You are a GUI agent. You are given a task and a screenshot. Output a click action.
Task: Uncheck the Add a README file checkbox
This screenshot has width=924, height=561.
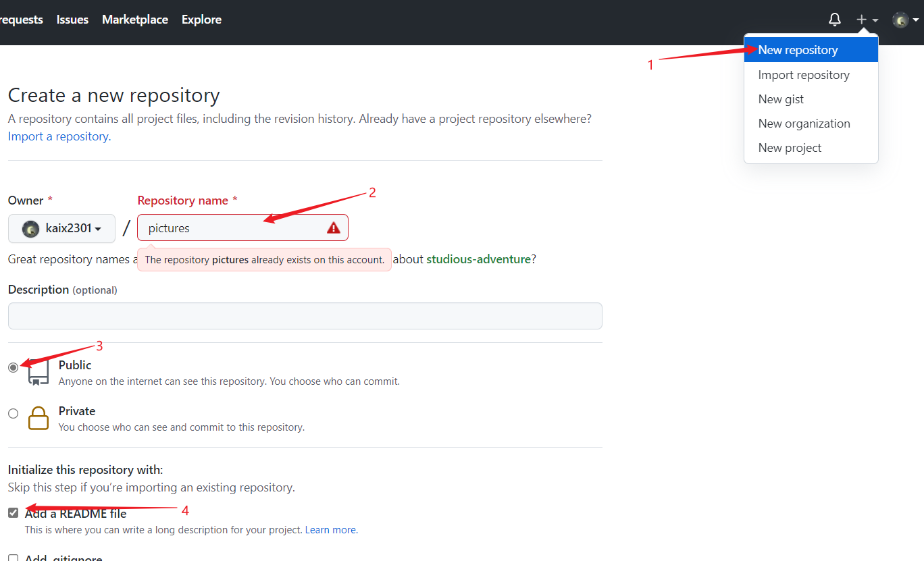[x=14, y=513]
